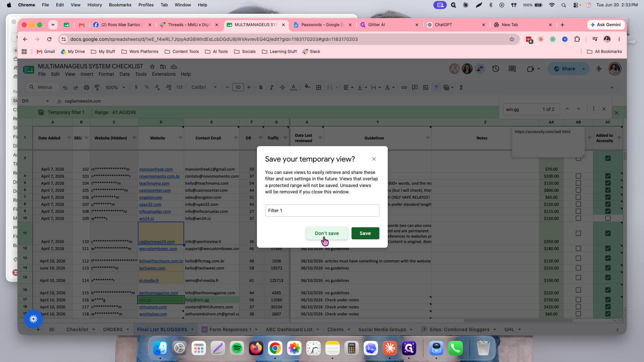This screenshot has height=362, width=644.
Task: Open the Share options dropdown arrow
Action: click(x=584, y=69)
